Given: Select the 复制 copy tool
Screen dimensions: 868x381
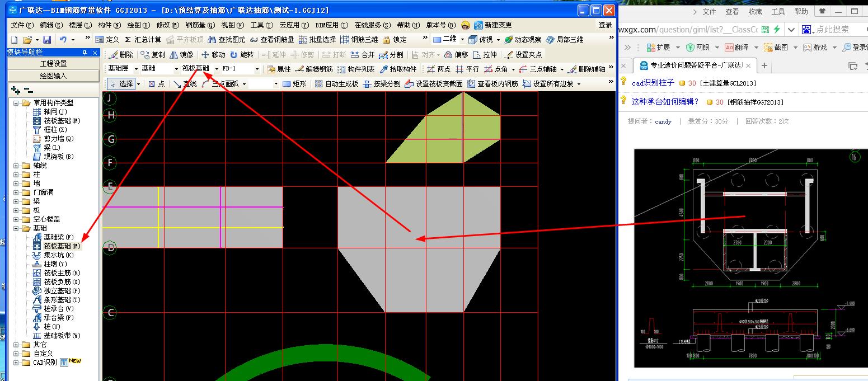Looking at the screenshot, I should [153, 54].
